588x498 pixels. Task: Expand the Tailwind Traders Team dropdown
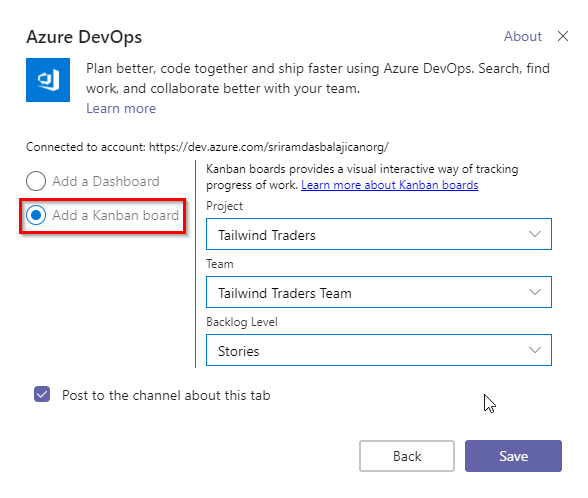point(379,292)
